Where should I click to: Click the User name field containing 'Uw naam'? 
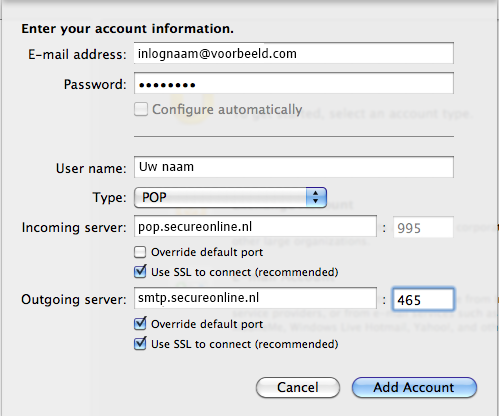coord(294,167)
